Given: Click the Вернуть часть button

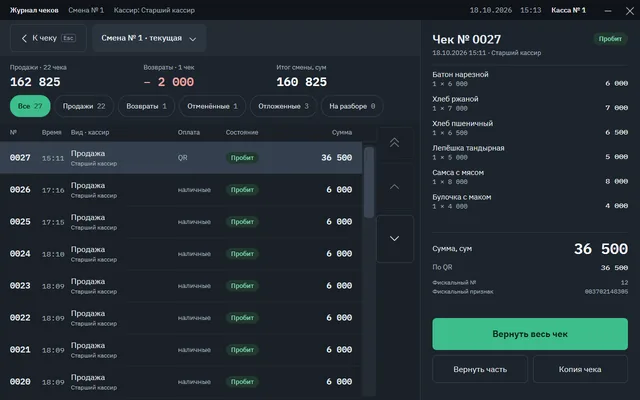Looking at the screenshot, I should 480,369.
